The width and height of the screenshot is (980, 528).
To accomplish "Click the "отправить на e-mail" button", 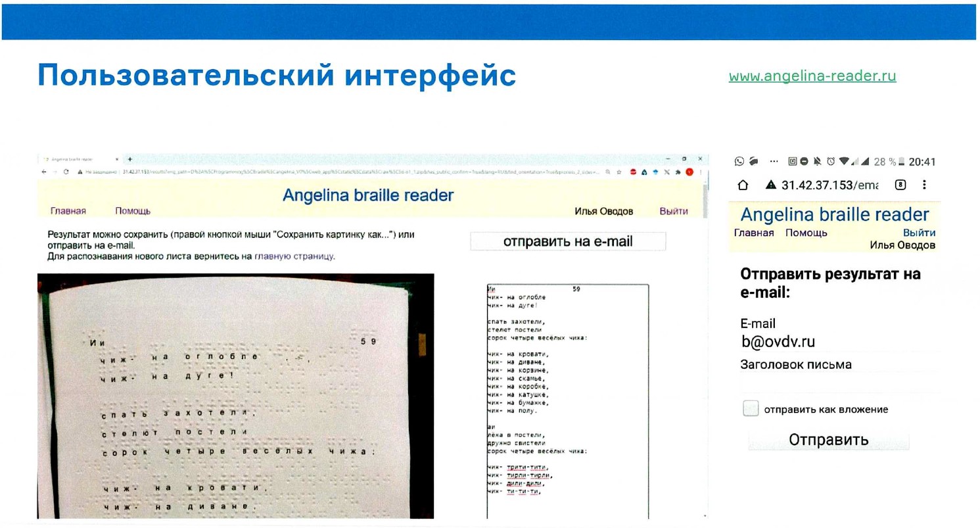I will [568, 241].
